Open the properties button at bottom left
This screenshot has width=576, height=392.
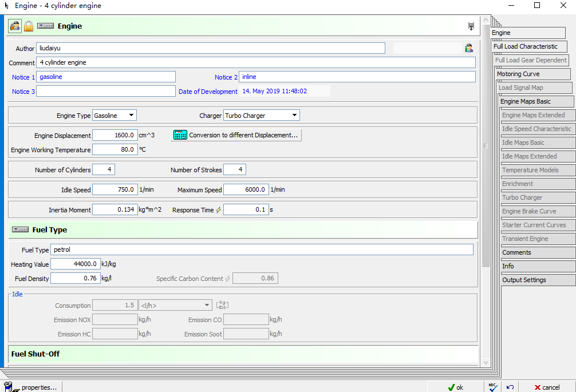coord(31,387)
